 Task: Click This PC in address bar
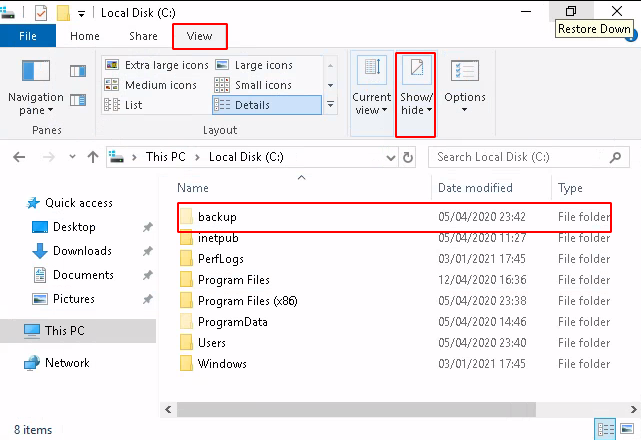coord(166,157)
